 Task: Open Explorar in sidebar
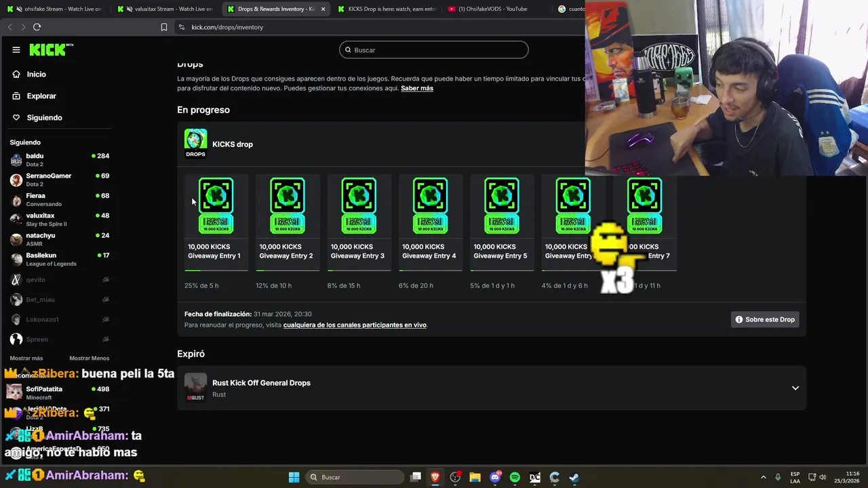tap(41, 96)
